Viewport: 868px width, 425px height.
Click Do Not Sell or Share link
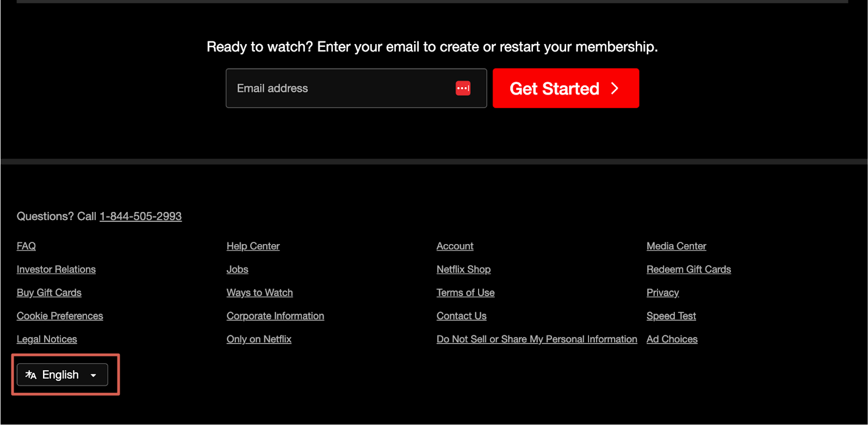click(537, 340)
